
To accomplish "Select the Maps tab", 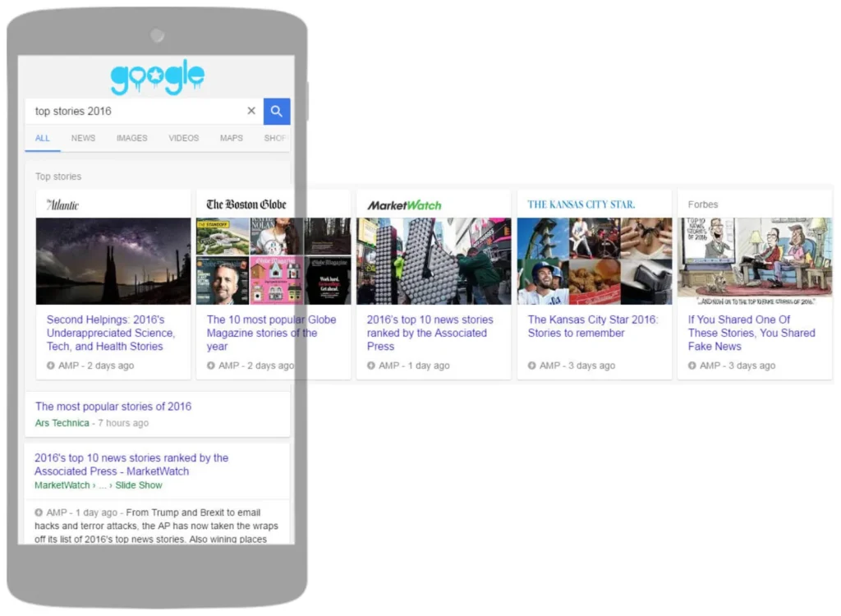I will [231, 138].
